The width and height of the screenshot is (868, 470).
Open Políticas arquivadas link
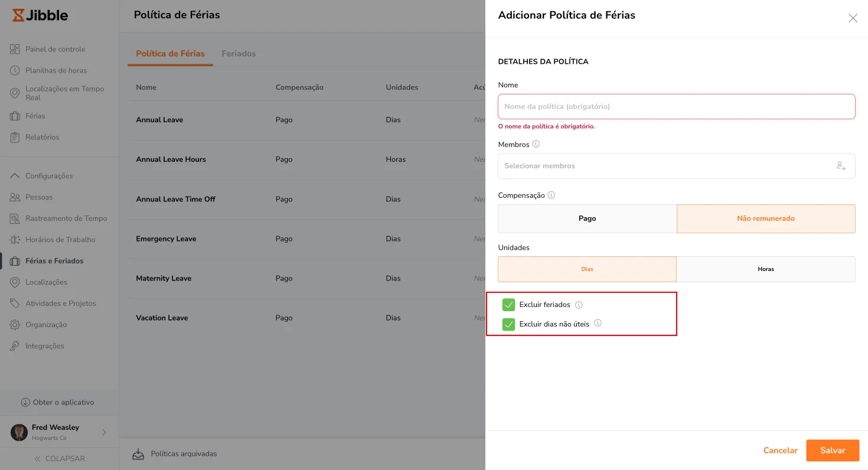(x=184, y=454)
